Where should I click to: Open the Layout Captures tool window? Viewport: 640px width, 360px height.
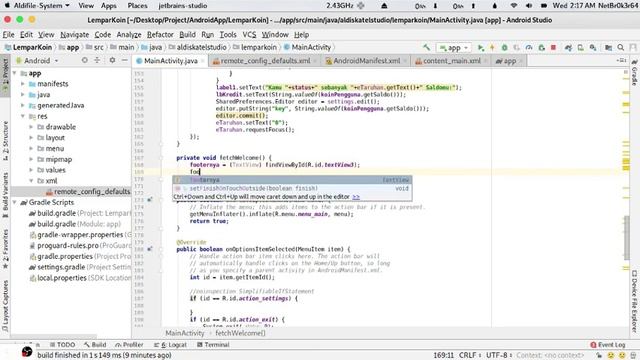pos(5,306)
